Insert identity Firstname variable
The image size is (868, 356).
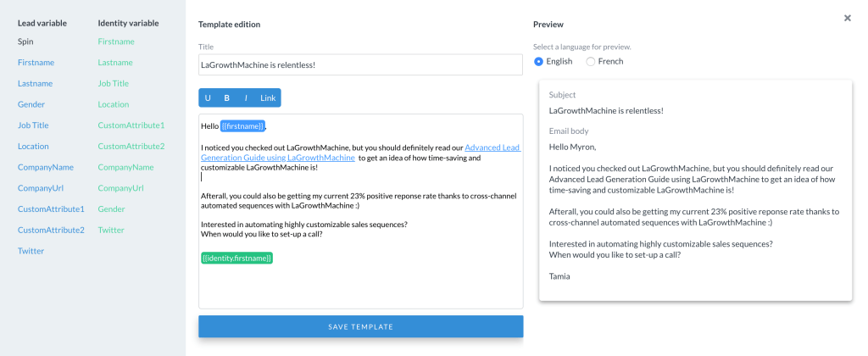tap(116, 41)
